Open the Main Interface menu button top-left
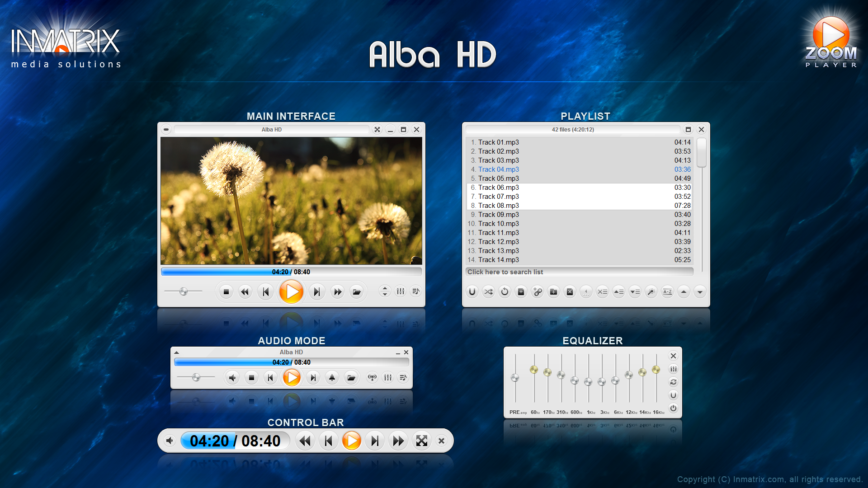This screenshot has width=868, height=488. pos(166,130)
